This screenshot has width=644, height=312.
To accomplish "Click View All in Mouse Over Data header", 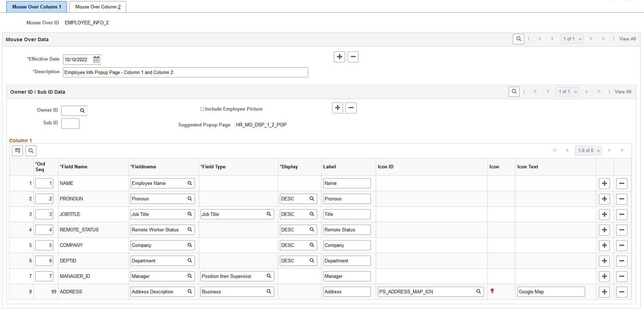I will [627, 39].
